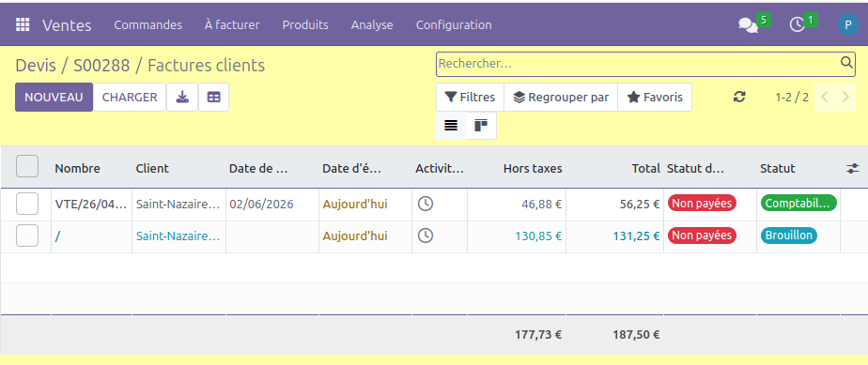Click Aujourd'hui in VTE/26/04 row

(355, 204)
